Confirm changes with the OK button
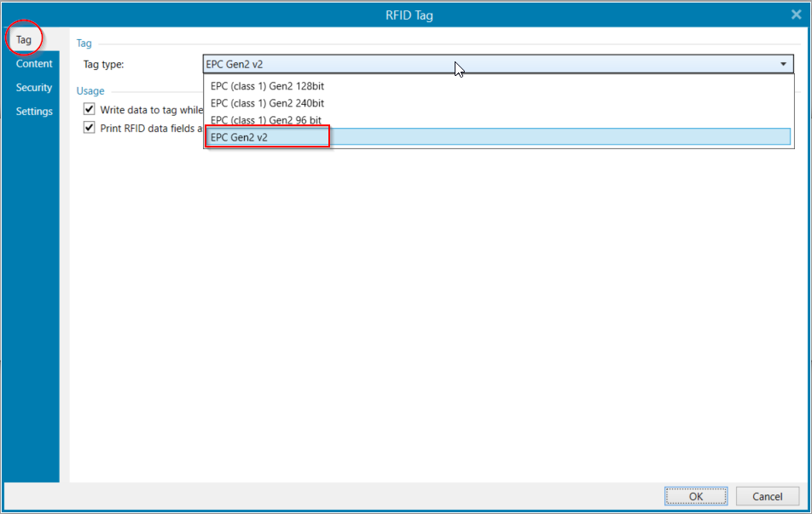This screenshot has width=812, height=514. pos(695,496)
